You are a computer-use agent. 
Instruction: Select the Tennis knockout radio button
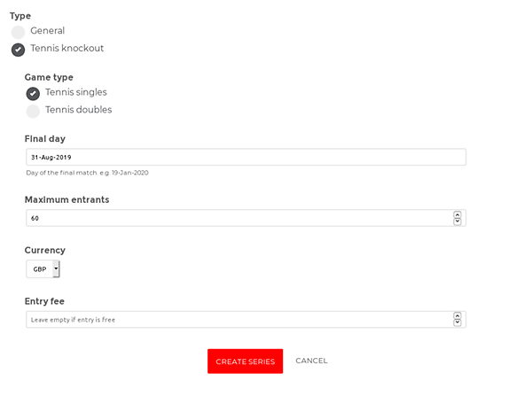[18, 50]
